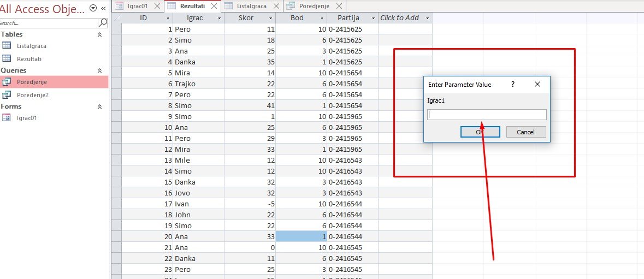Open the Igrac column filter dropdown

click(219, 18)
